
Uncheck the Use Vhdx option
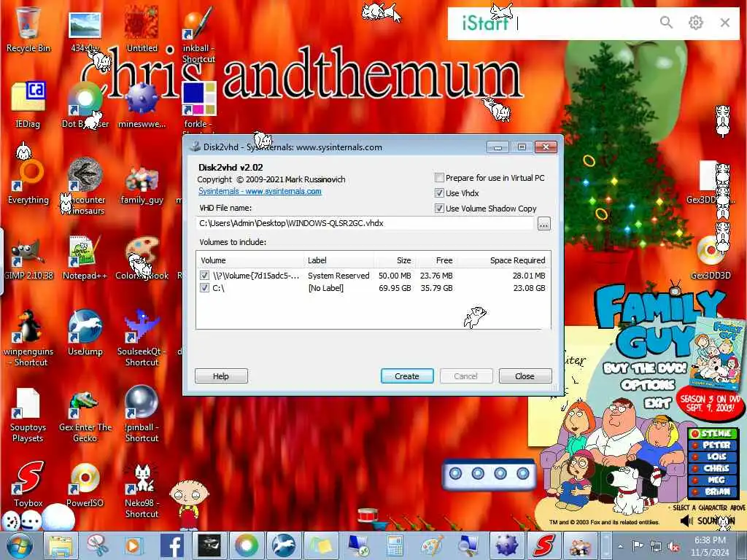[x=439, y=192]
